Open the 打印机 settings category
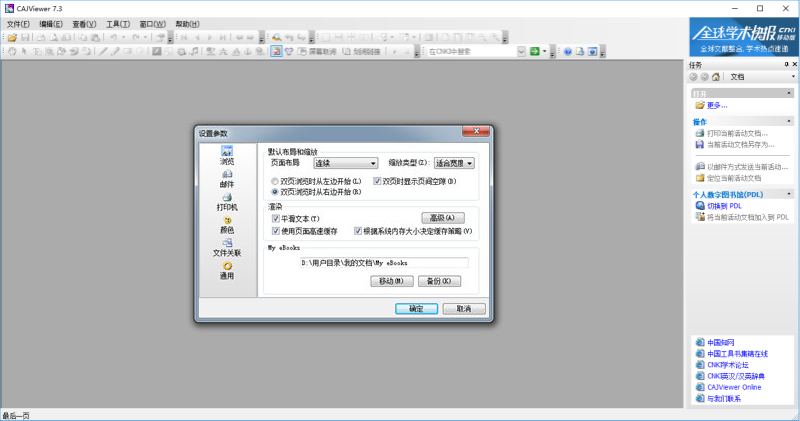This screenshot has height=421, width=800. coord(226,198)
